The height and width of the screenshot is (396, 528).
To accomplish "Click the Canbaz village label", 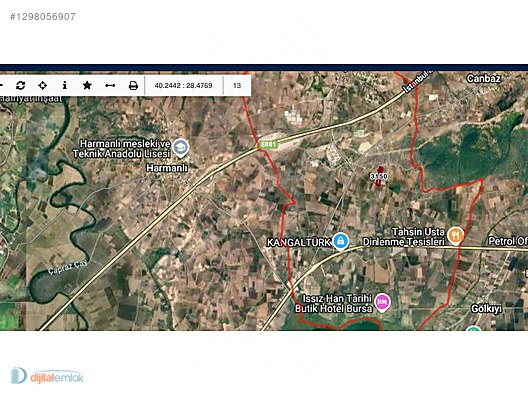I will [x=484, y=78].
